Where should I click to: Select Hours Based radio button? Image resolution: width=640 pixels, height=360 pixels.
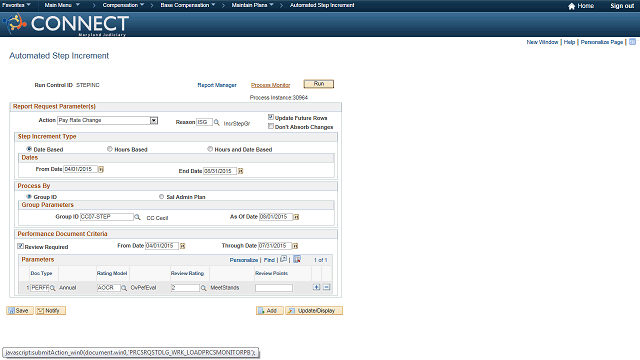(x=110, y=149)
